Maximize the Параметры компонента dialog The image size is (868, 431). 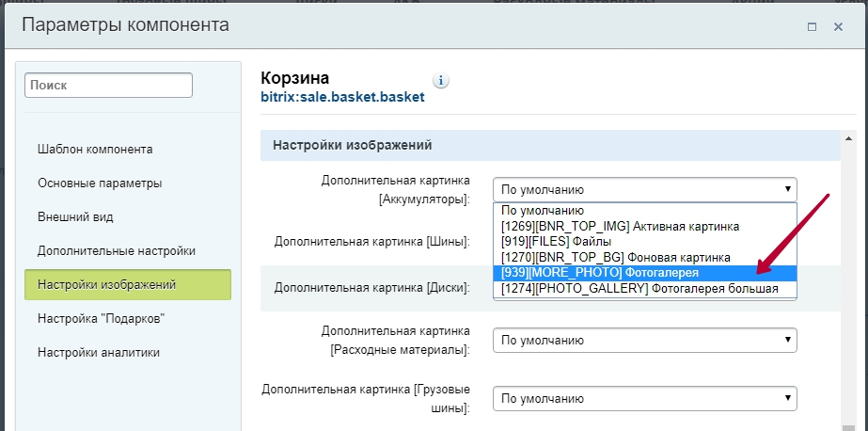pos(813,26)
